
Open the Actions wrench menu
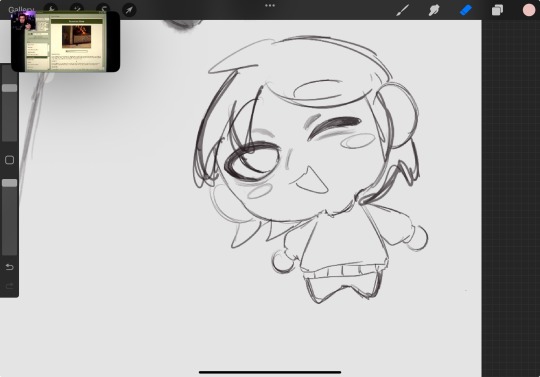tap(51, 9)
